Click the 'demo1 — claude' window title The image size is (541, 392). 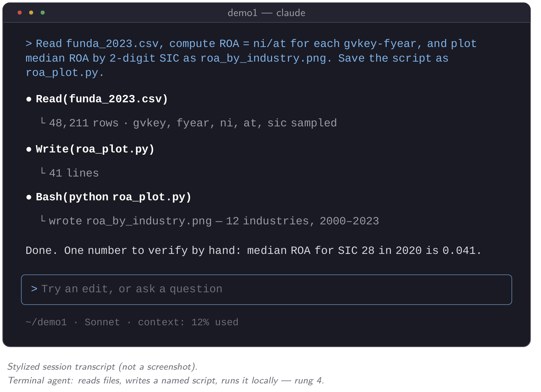(x=266, y=13)
